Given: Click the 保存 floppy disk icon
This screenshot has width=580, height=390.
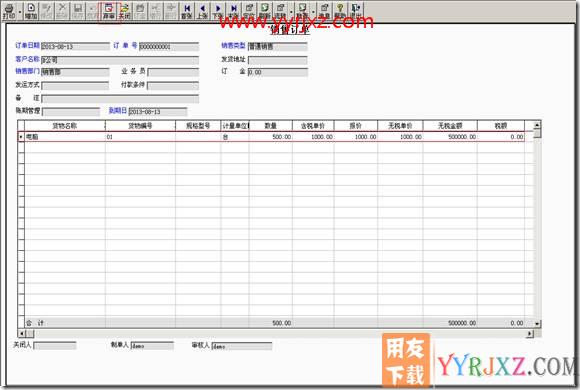Looking at the screenshot, I should coord(78,11).
